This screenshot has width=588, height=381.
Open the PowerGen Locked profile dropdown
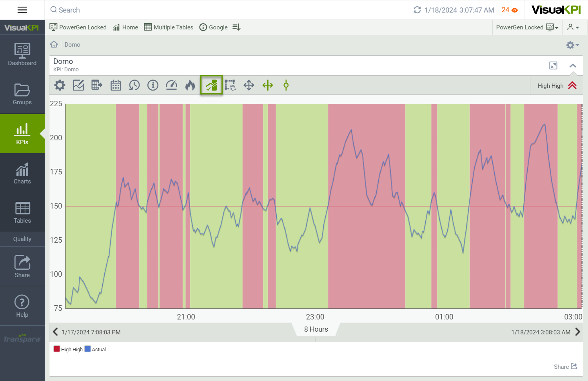(x=527, y=27)
